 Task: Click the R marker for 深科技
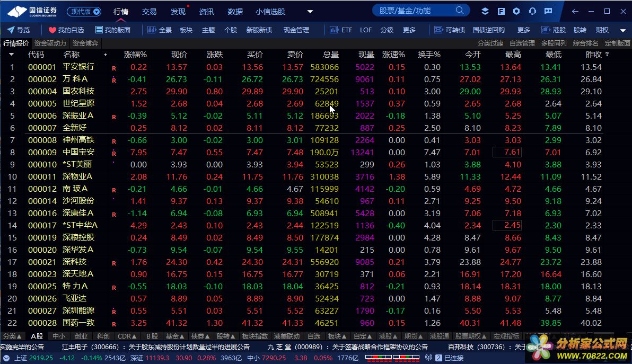[114, 263]
